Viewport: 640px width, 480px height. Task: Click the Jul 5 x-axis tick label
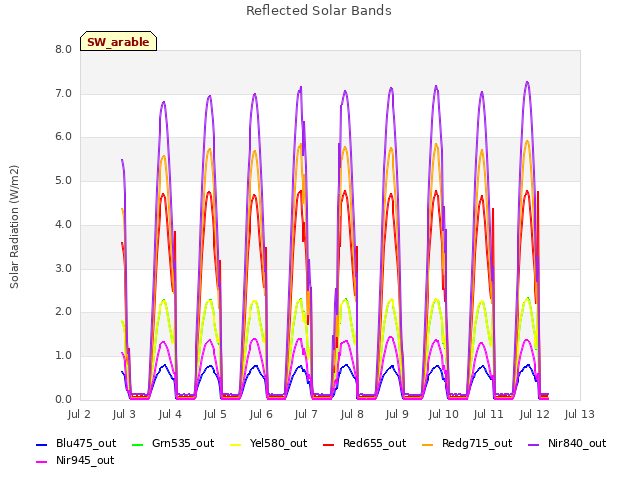point(215,414)
